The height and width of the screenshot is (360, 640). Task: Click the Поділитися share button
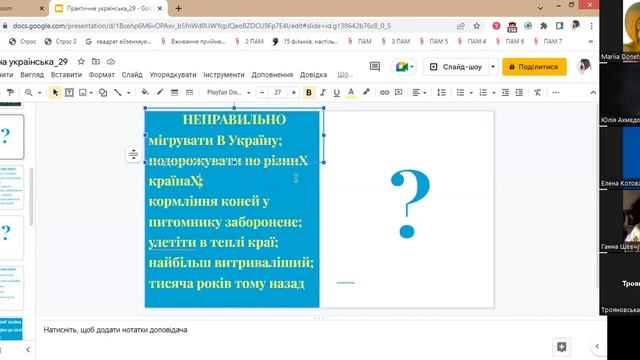[534, 67]
